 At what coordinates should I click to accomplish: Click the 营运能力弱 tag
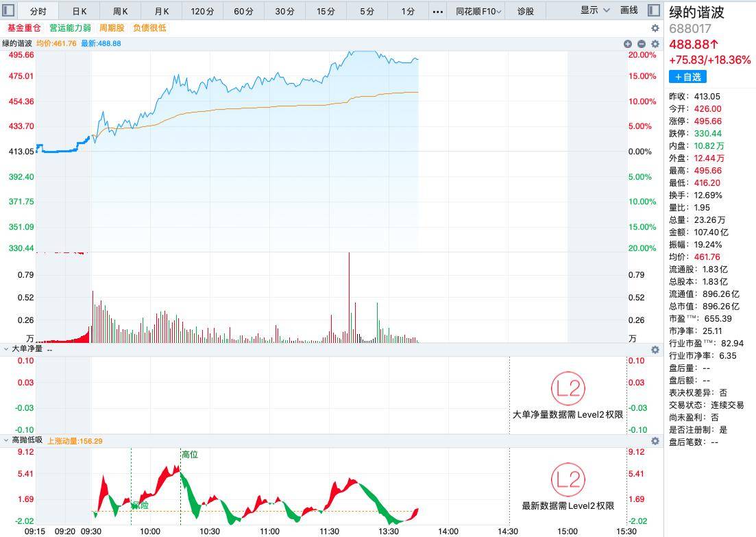[x=70, y=28]
